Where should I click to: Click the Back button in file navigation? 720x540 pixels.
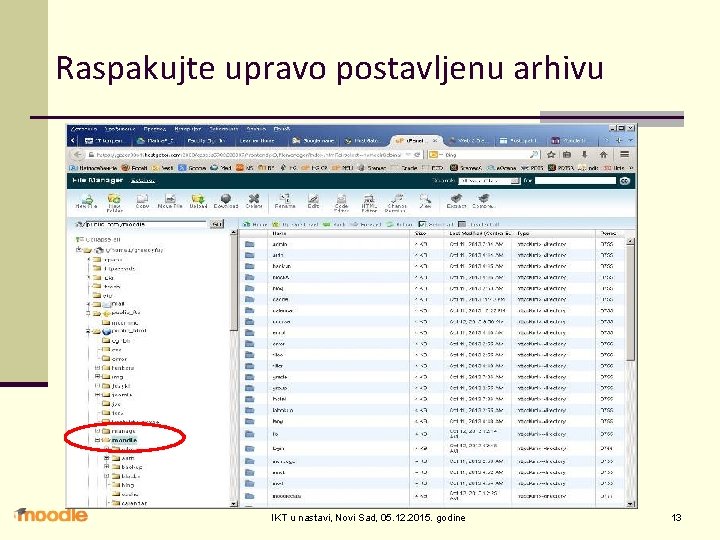335,225
